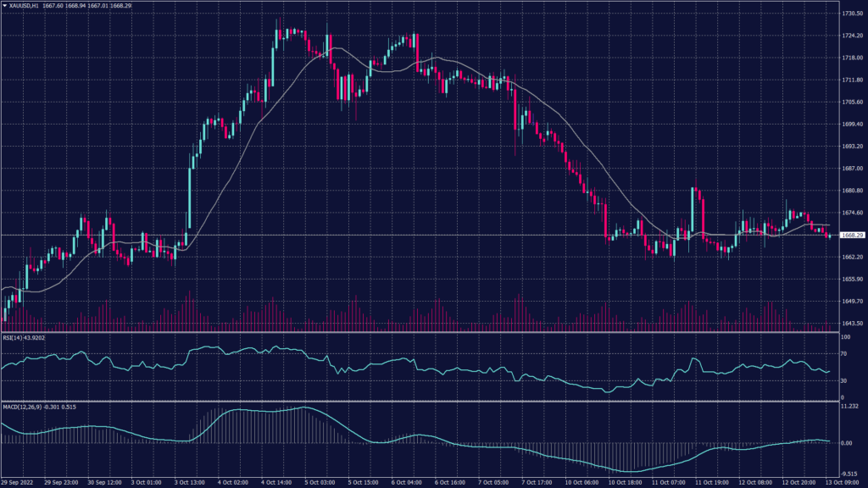
Task: Click the 1730.25 price axis label
Action: pos(852,14)
